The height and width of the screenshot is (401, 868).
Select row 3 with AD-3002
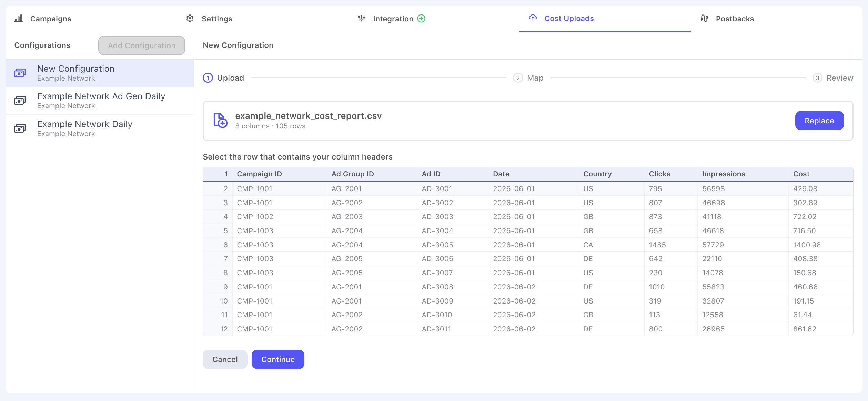pyautogui.click(x=528, y=203)
